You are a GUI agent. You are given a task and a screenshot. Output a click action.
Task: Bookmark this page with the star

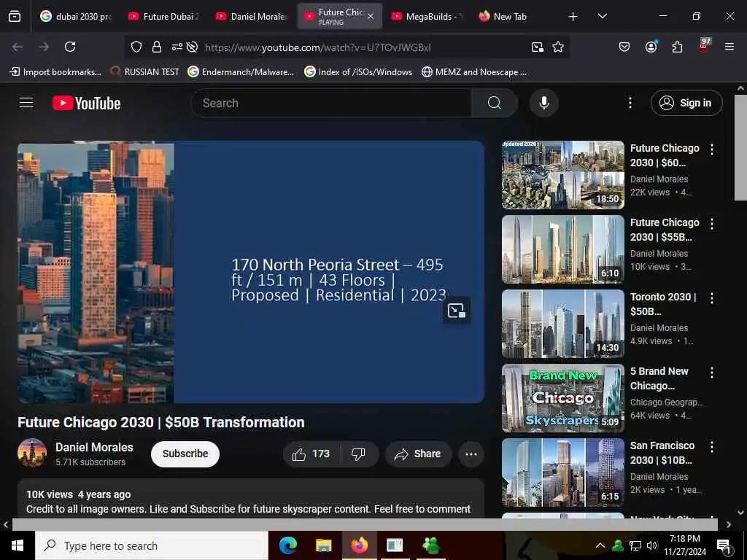point(558,47)
